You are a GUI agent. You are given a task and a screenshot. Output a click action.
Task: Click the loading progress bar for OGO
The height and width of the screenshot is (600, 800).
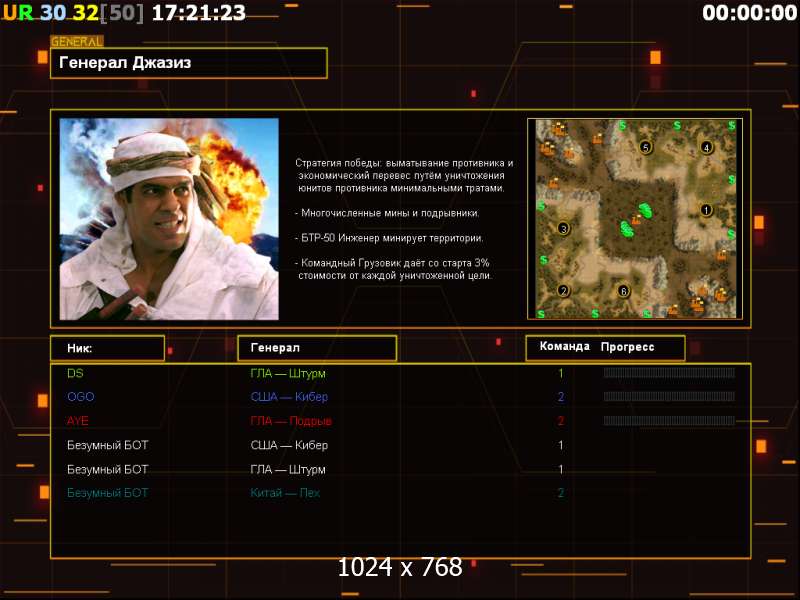pyautogui.click(x=669, y=396)
